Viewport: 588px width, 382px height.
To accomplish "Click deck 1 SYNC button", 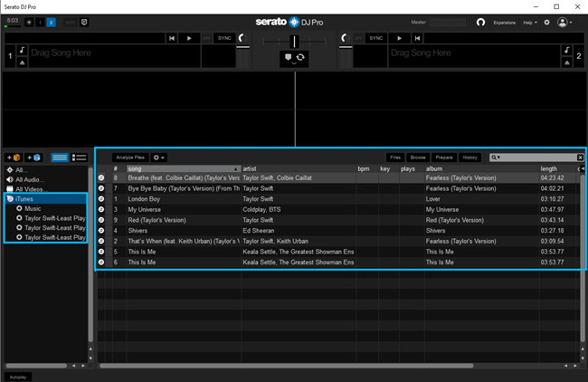I will (x=224, y=38).
